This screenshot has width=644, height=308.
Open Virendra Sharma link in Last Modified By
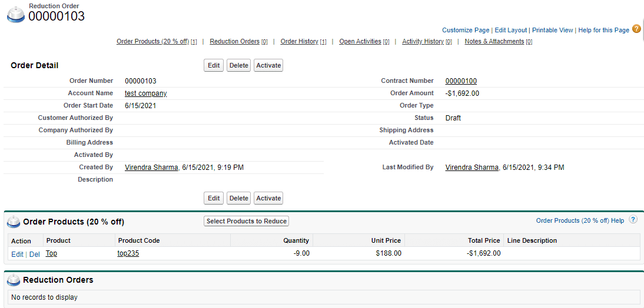[472, 168]
